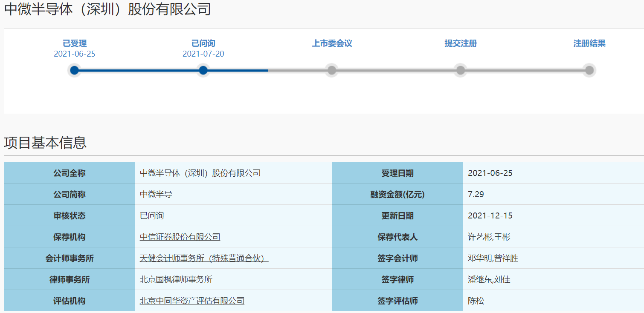Open the 北京中同华资产评估有限公司 link
This screenshot has width=644, height=313.
192,301
